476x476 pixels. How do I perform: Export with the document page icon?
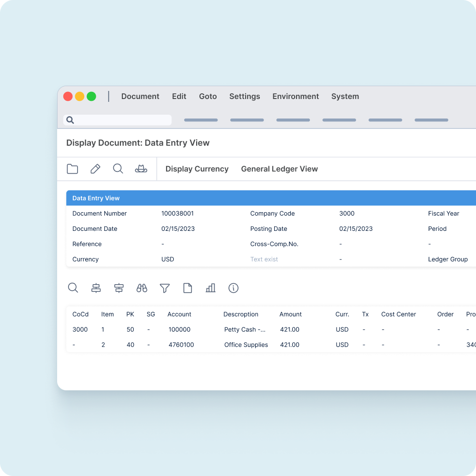[x=188, y=288]
